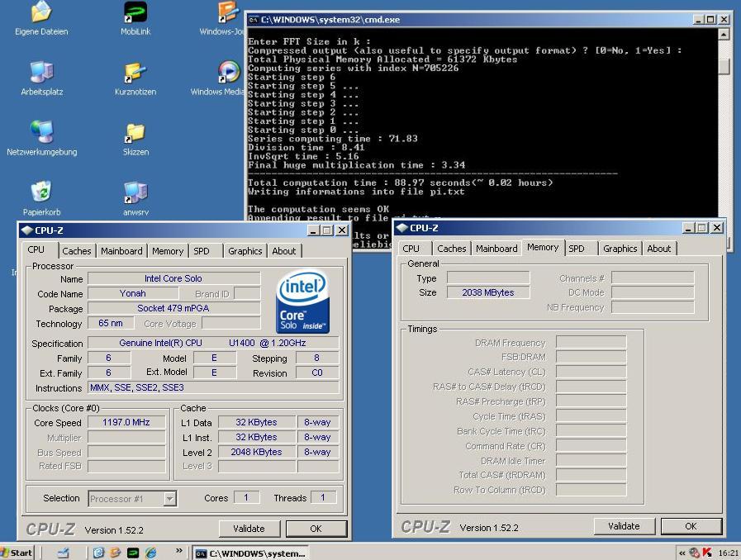Open SPD tab in left CPU-Z window

[x=202, y=251]
